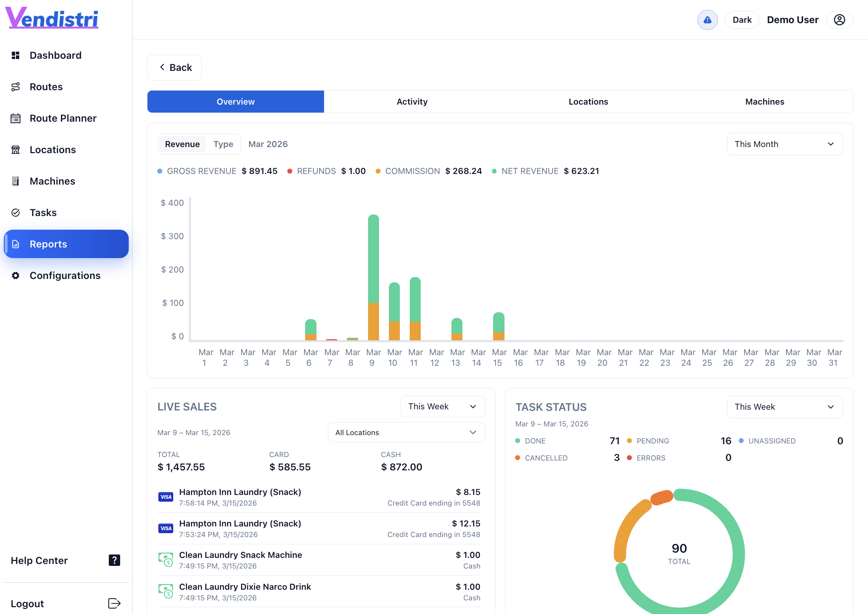
Task: Click the Help Center question mark icon
Action: (114, 560)
